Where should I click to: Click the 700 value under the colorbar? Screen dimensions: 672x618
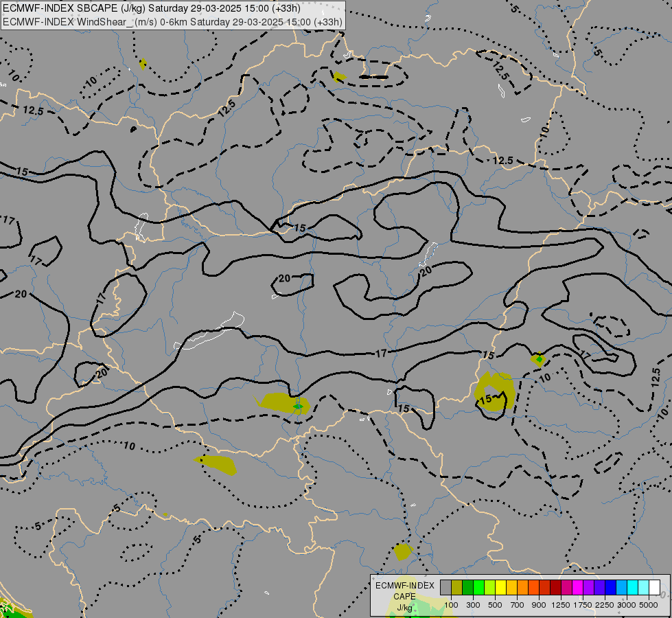point(518,605)
